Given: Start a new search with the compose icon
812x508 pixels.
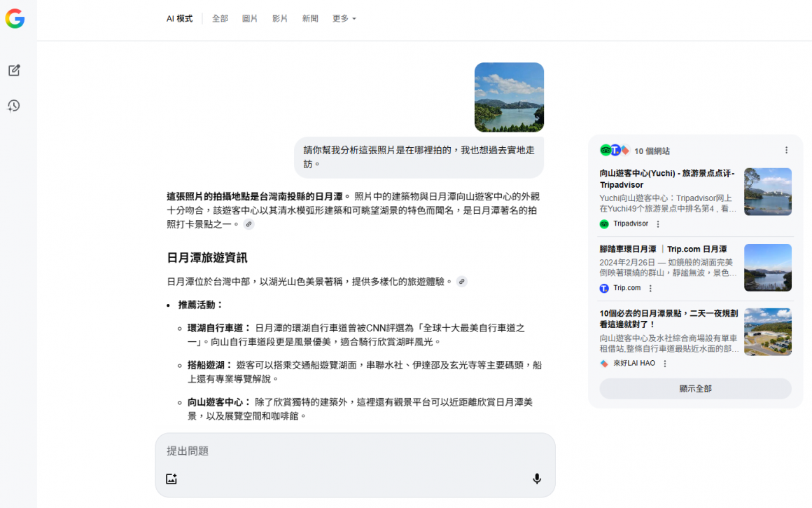Looking at the screenshot, I should (x=15, y=70).
